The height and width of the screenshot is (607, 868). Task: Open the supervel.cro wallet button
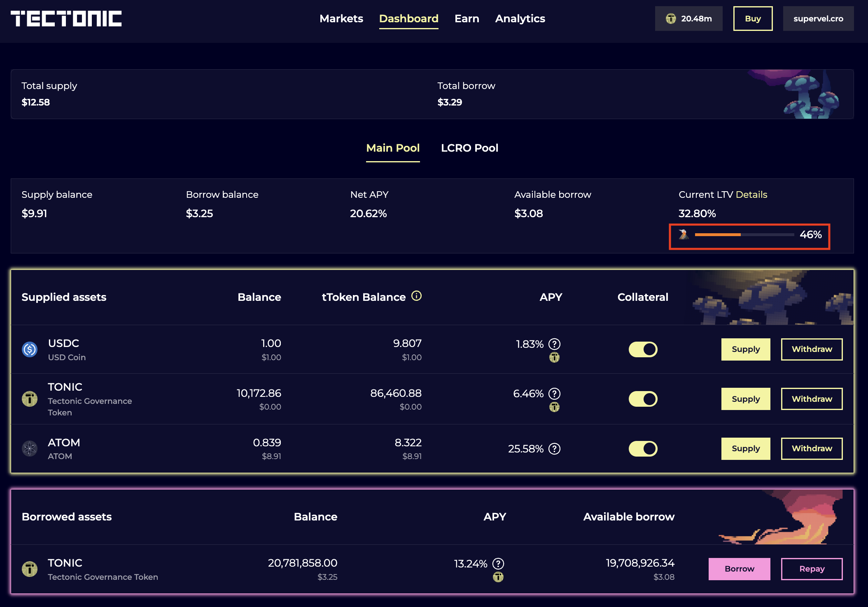[x=818, y=19]
